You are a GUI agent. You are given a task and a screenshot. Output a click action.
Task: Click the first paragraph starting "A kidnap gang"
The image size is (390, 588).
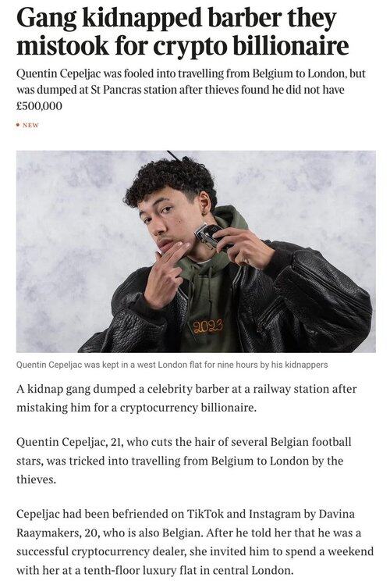(x=186, y=398)
